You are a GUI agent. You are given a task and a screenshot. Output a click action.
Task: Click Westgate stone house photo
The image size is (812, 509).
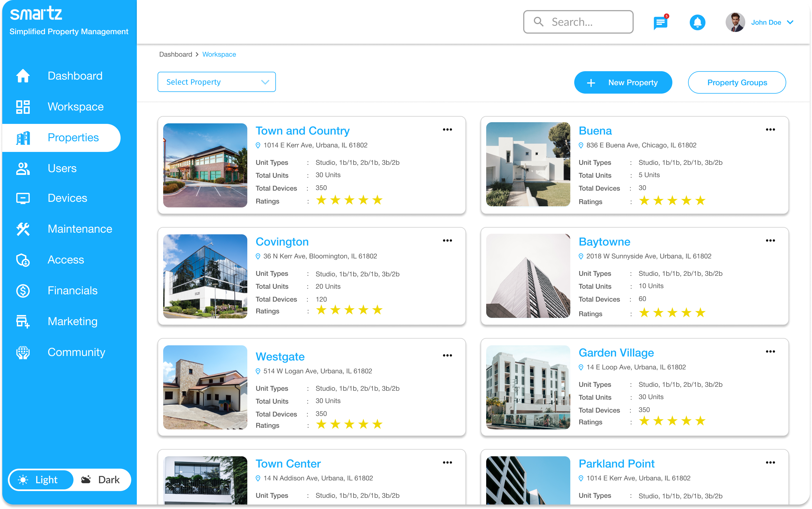(x=205, y=387)
